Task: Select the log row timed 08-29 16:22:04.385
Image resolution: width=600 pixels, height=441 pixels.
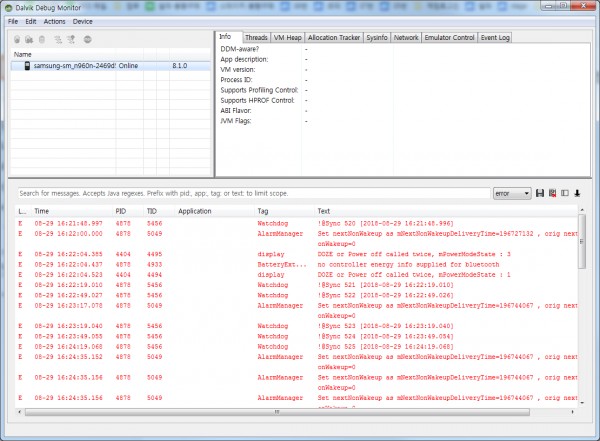Action: pos(297,254)
